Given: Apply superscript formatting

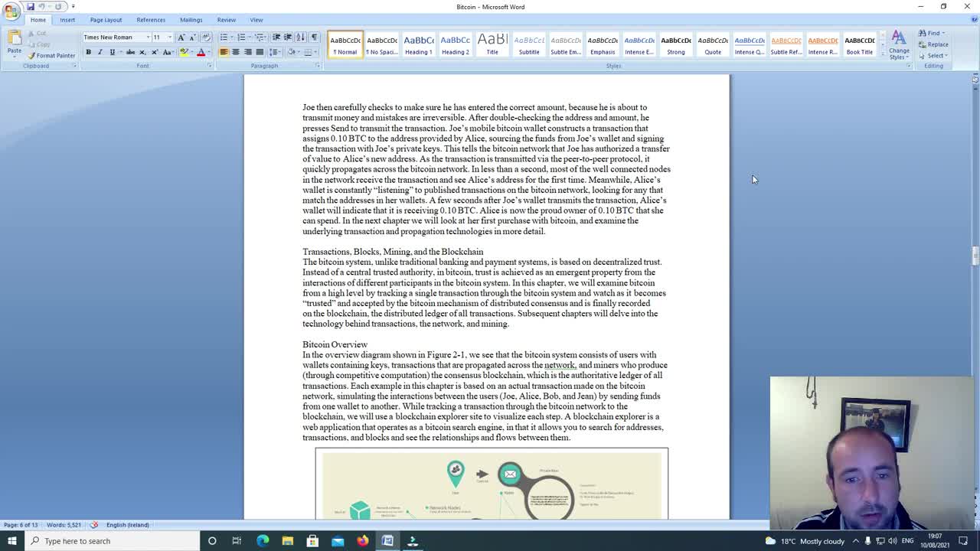Looking at the screenshot, I should [x=154, y=52].
